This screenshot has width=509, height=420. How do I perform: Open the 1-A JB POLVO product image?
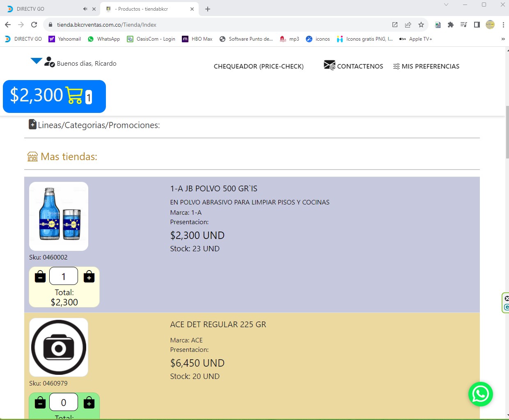[59, 216]
